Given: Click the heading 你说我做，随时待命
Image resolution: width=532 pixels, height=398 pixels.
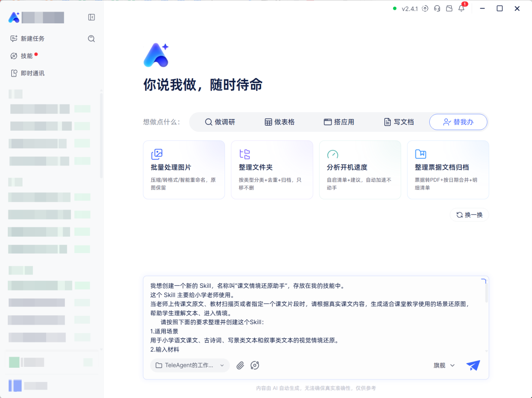Looking at the screenshot, I should tap(203, 85).
